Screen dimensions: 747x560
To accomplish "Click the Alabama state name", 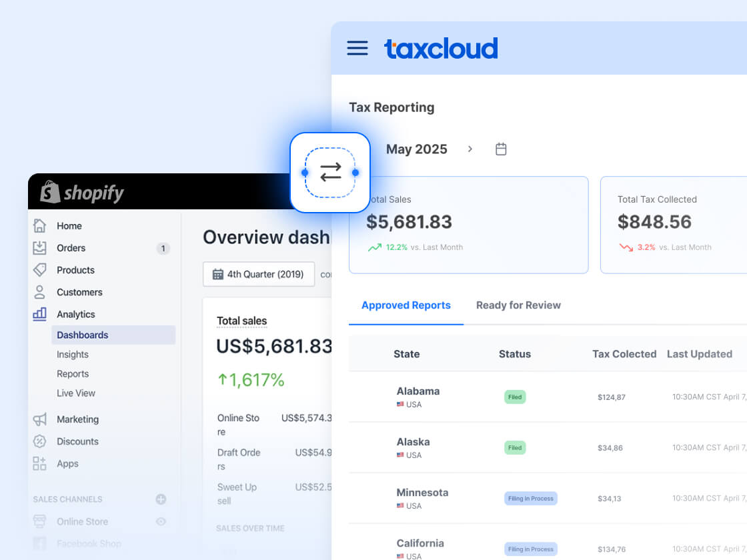I will (418, 391).
